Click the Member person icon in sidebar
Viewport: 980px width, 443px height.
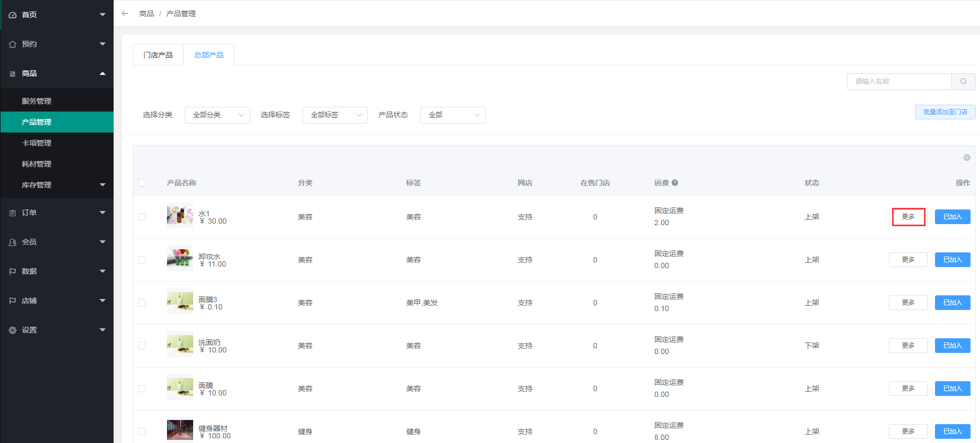tap(13, 242)
